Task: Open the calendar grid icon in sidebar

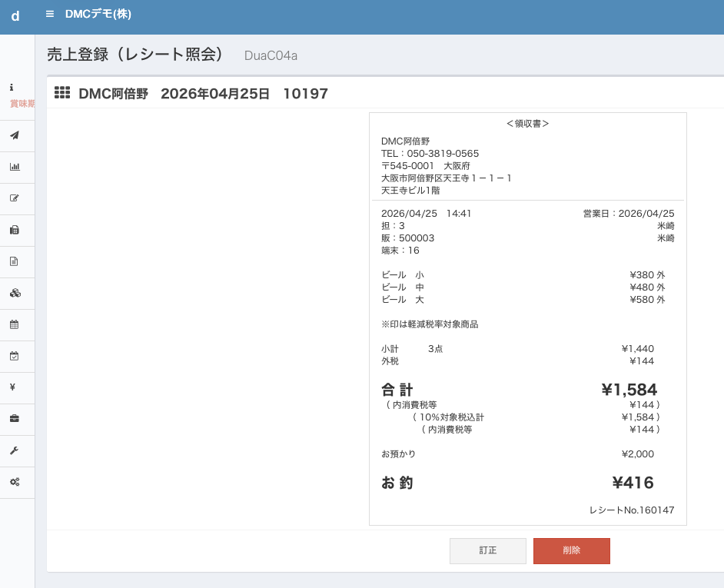Action: coord(14,324)
